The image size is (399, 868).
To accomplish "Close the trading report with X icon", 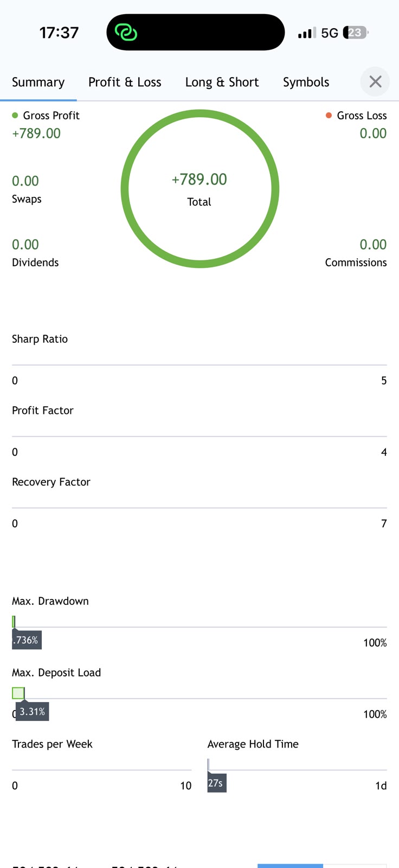I will 375,82.
